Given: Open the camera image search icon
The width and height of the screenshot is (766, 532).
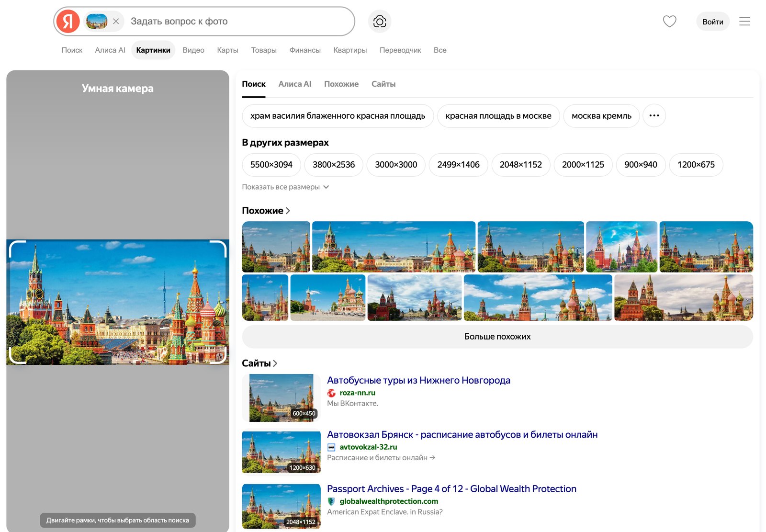Looking at the screenshot, I should (x=380, y=22).
